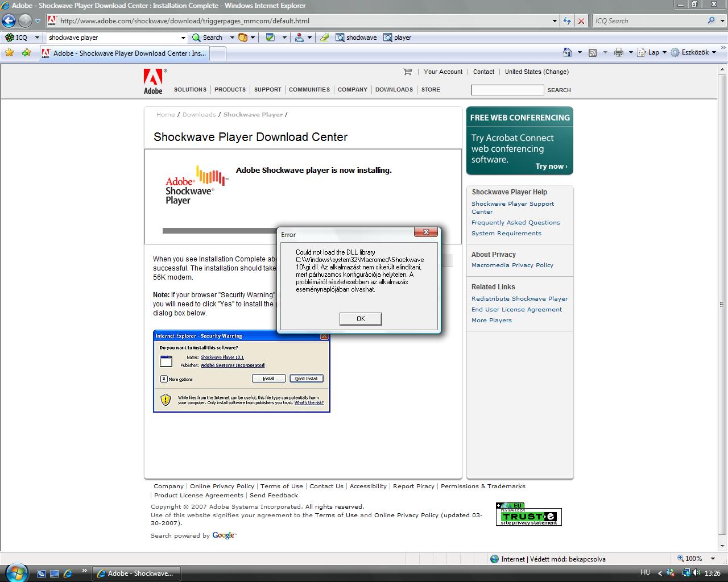Click the IE Back navigation arrow
Screen dimensions: 728x582
click(9, 21)
